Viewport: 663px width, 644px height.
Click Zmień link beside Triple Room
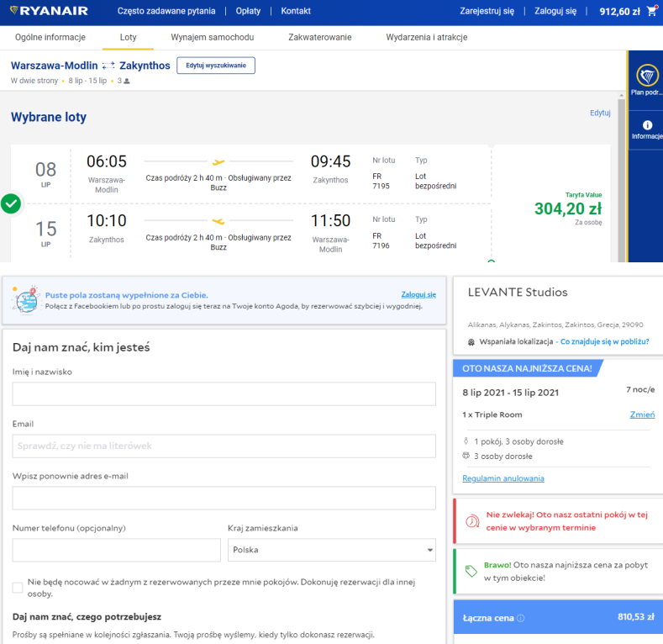(642, 414)
